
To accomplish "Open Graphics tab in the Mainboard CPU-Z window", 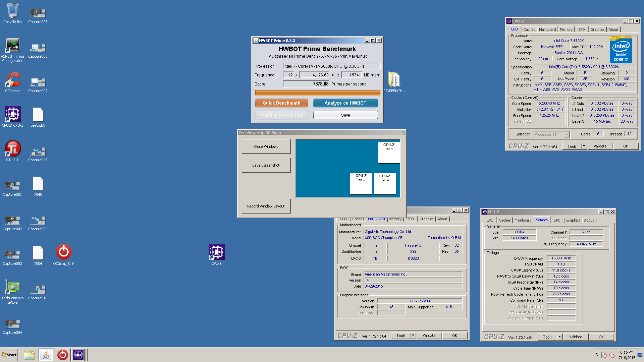I will tap(426, 219).
